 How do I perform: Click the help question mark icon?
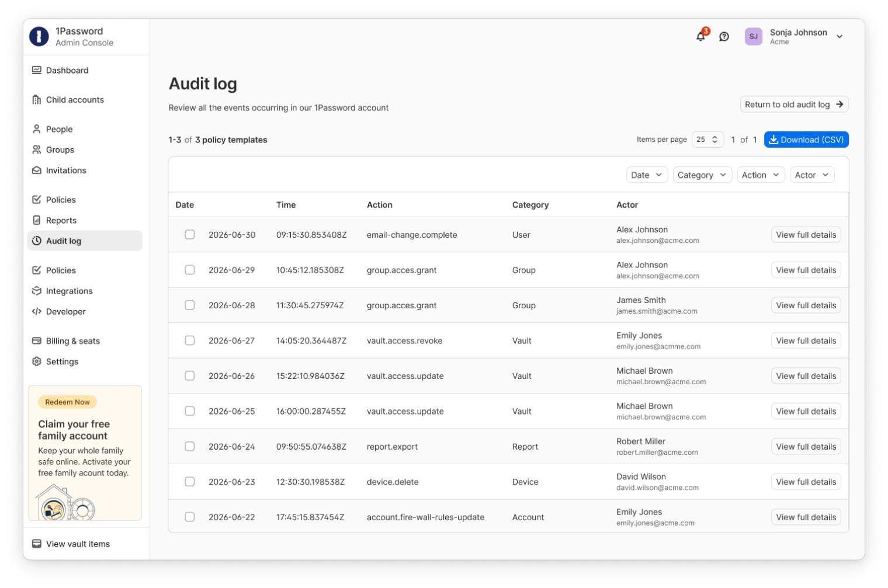click(x=724, y=36)
